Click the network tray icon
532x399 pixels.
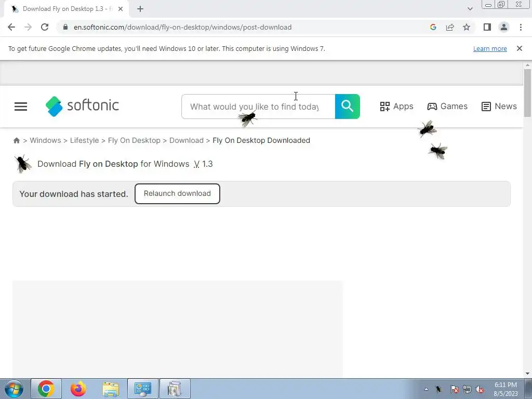click(467, 389)
